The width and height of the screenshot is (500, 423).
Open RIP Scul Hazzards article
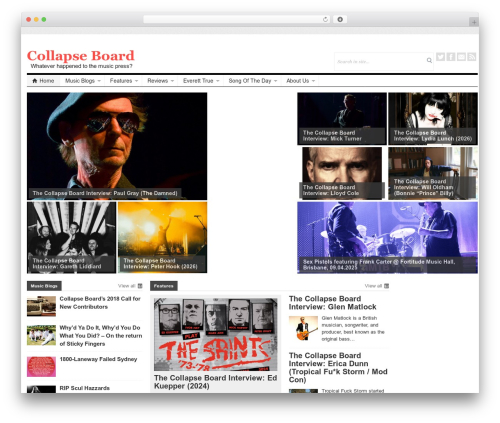(85, 388)
